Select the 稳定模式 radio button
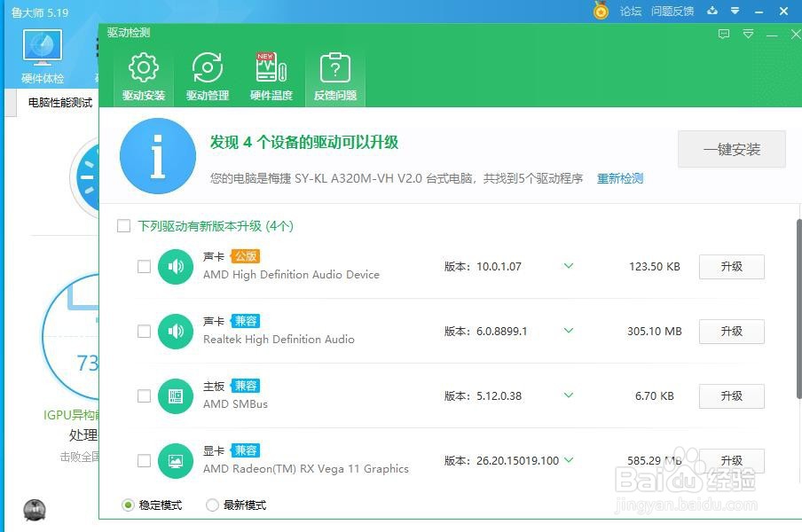 tap(128, 505)
